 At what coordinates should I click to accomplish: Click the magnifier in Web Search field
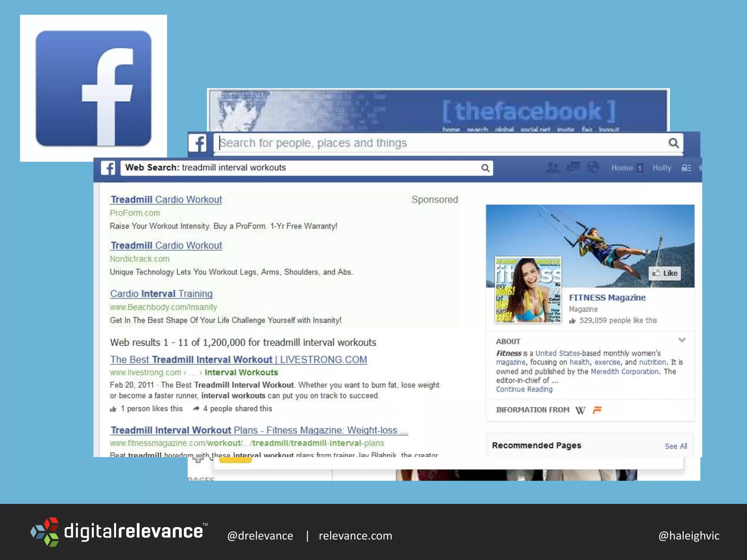click(x=485, y=168)
